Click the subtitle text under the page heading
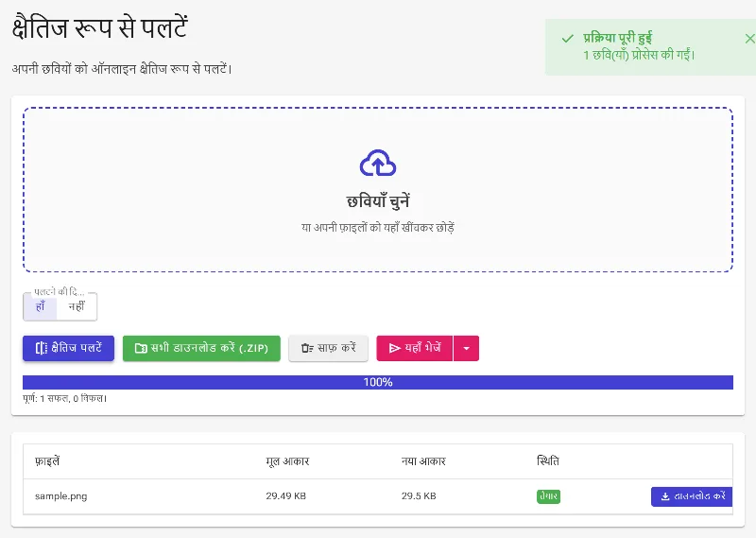Screen dimensions: 756x538 point(122,69)
